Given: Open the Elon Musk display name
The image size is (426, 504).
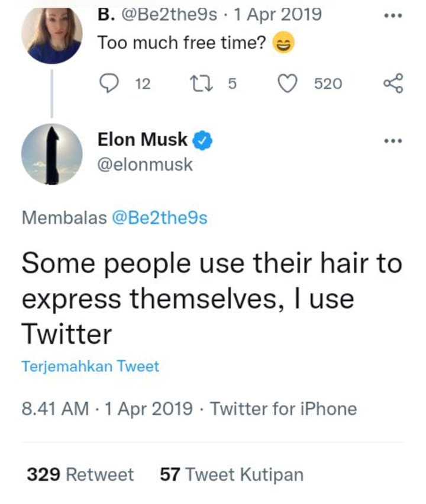Looking at the screenshot, I should [142, 140].
